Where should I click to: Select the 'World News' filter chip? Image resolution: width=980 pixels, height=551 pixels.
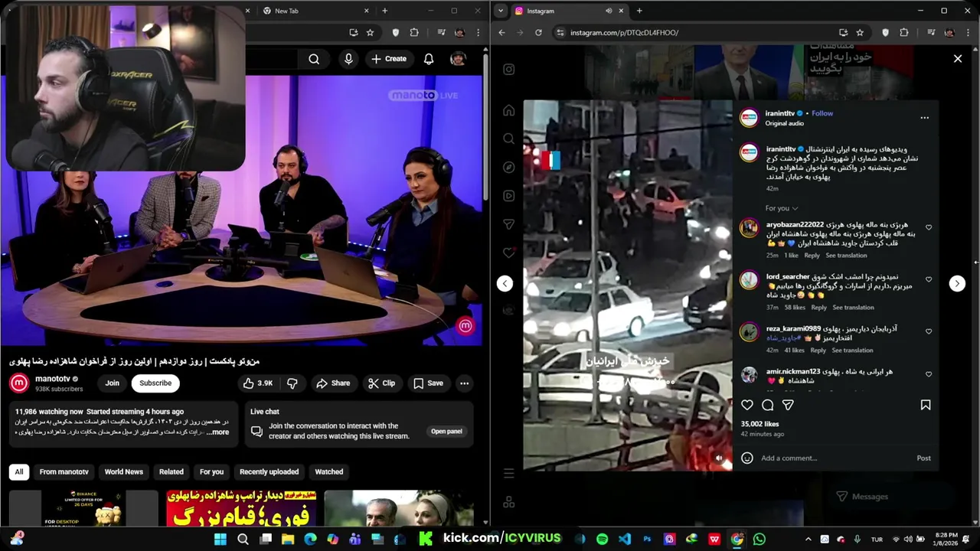coord(124,472)
